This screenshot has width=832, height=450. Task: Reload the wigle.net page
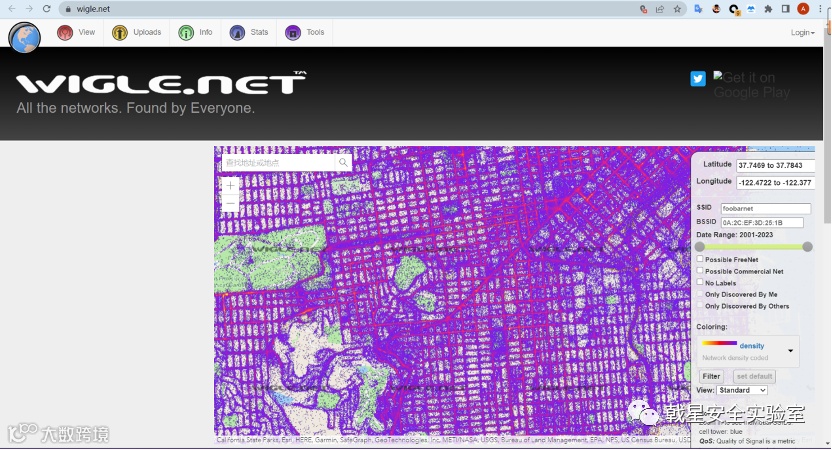(x=47, y=9)
